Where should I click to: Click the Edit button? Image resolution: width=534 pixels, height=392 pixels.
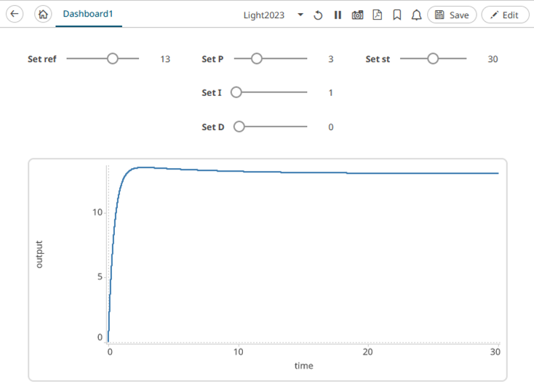505,15
